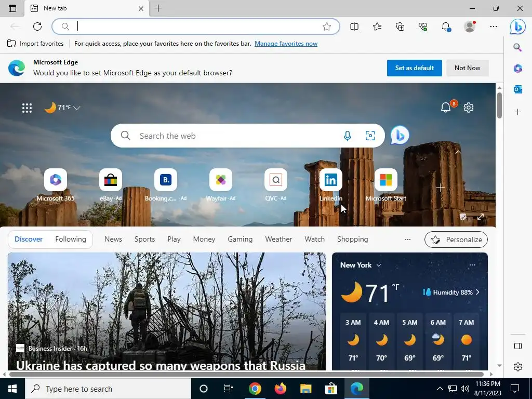Open Microsoft 365 in the sidebar
532x399 pixels.
click(517, 68)
